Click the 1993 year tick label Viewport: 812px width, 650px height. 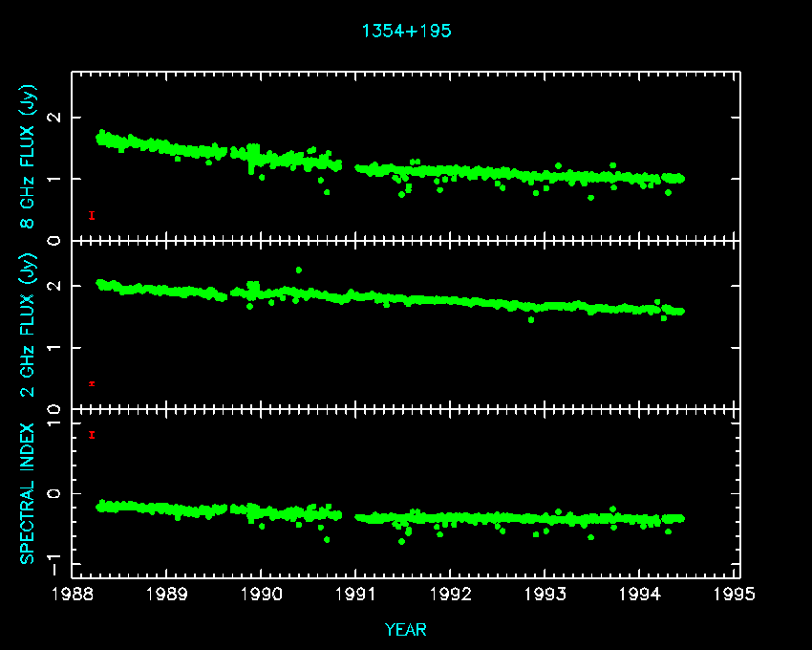click(545, 596)
